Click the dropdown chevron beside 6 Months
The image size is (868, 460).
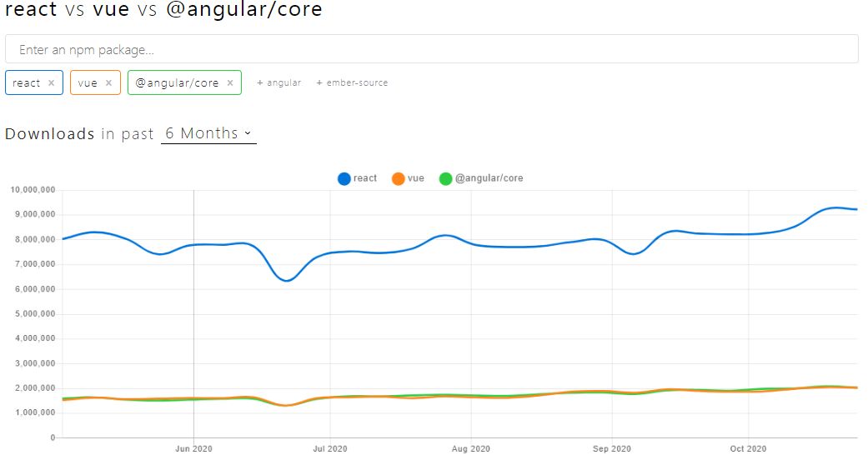pos(248,132)
